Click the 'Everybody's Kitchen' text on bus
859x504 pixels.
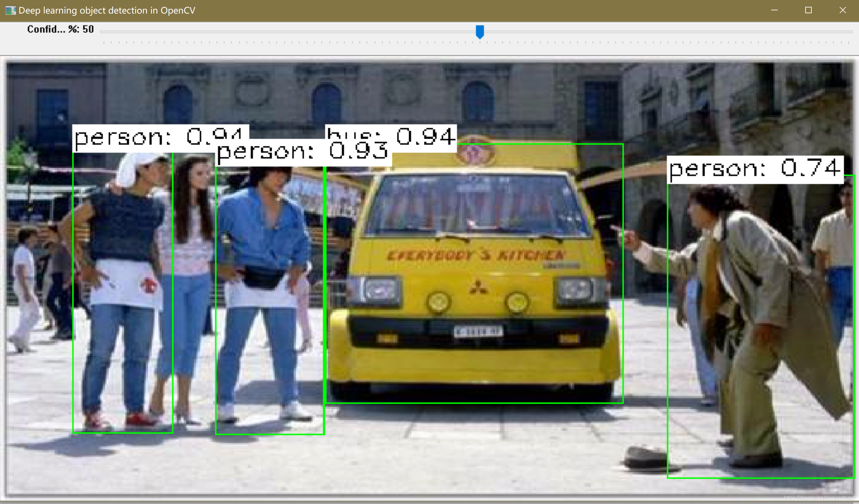[475, 256]
